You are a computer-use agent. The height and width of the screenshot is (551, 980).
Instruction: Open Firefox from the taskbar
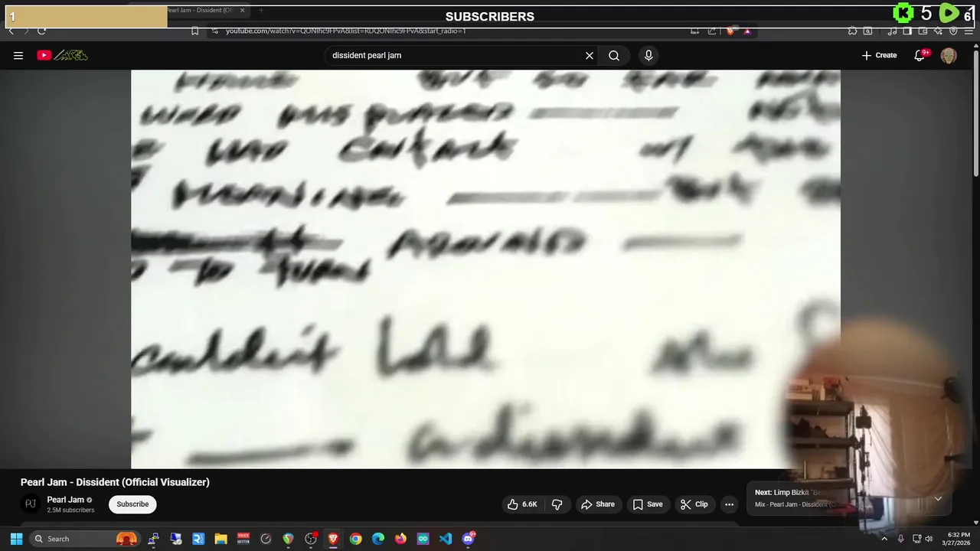400,539
